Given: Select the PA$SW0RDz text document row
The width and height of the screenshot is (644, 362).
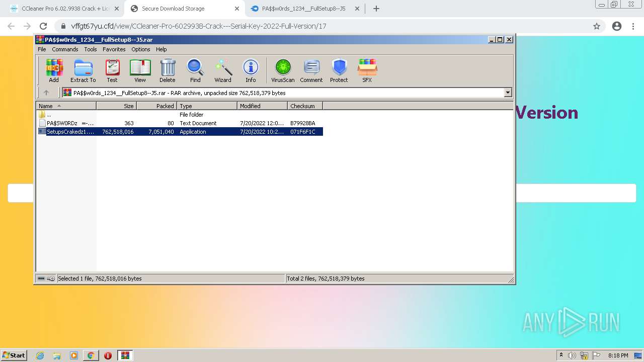Looking at the screenshot, I should coord(180,123).
